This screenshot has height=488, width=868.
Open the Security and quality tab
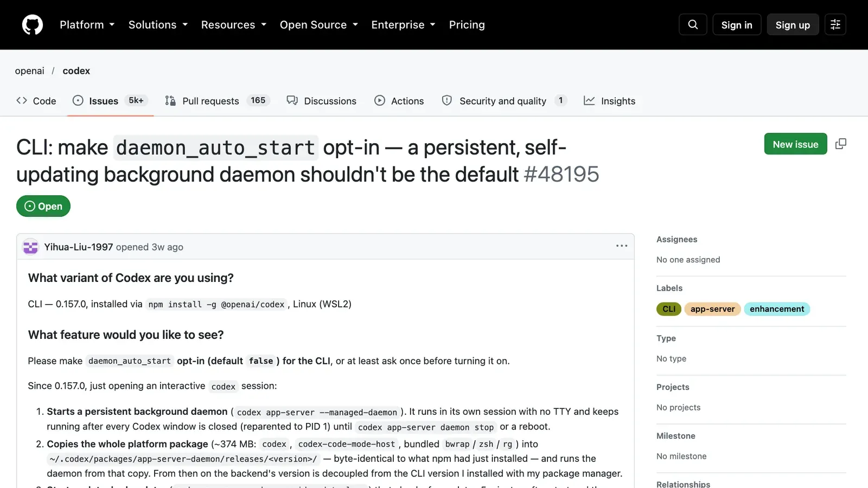[x=504, y=101]
